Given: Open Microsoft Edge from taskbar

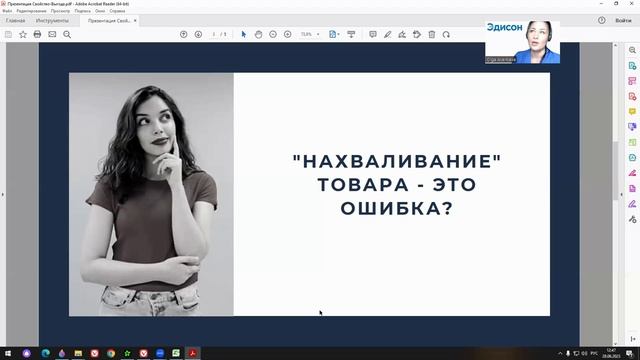Looking at the screenshot, I should click(x=45, y=353).
